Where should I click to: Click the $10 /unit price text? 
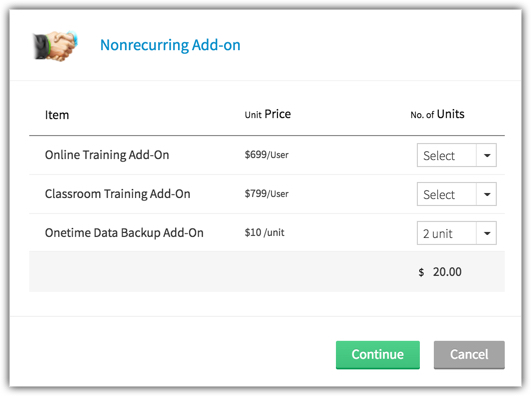pyautogui.click(x=264, y=232)
